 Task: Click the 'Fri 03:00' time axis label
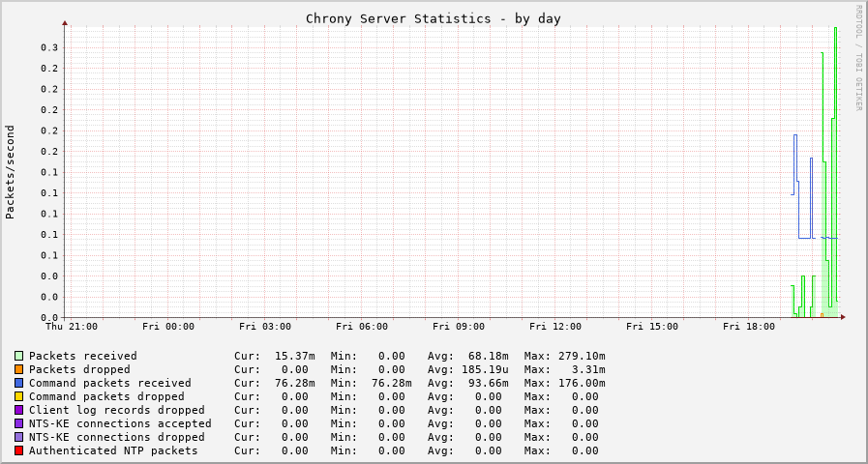(x=265, y=327)
